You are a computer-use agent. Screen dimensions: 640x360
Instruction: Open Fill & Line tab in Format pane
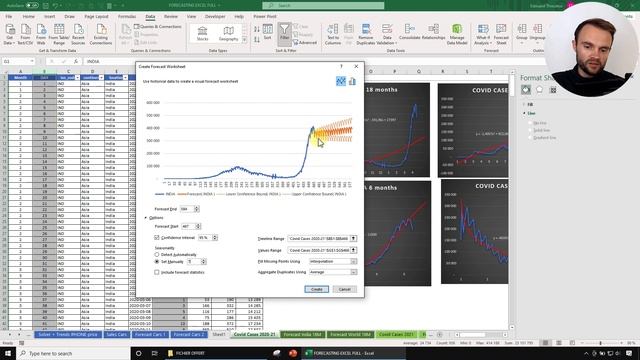pos(526,89)
